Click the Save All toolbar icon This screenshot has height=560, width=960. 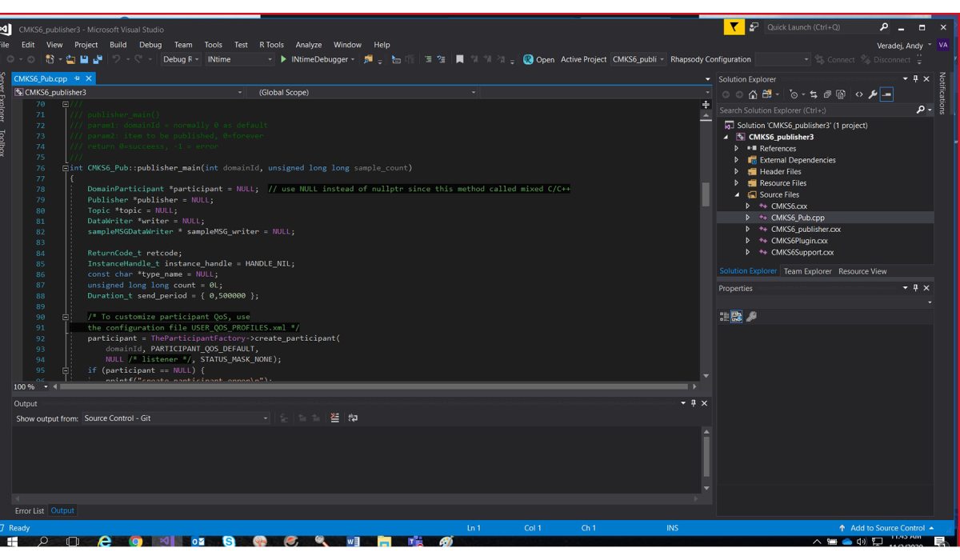pyautogui.click(x=98, y=60)
